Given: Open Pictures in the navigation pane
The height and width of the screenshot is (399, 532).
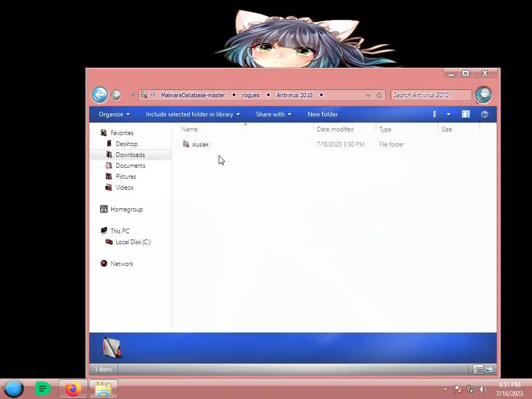Looking at the screenshot, I should [x=126, y=177].
